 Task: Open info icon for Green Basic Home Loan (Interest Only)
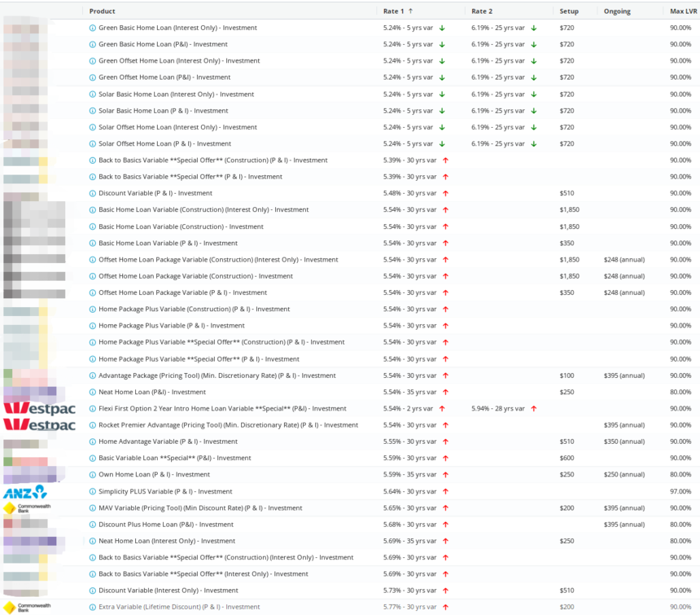(93, 28)
